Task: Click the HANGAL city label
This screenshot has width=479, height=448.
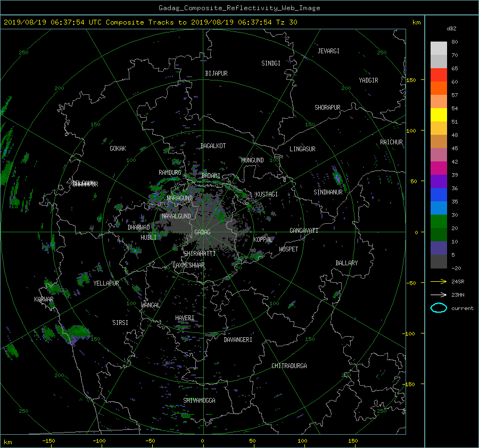Action: click(x=150, y=305)
